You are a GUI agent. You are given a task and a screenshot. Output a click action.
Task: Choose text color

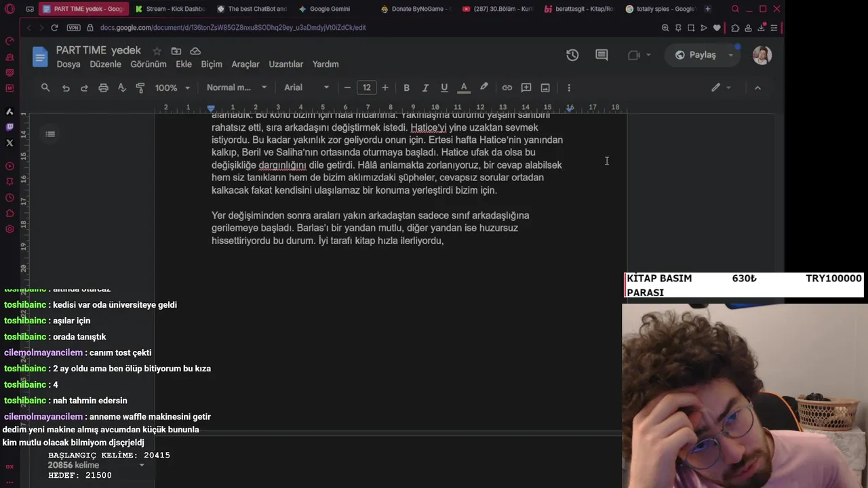[x=464, y=87]
